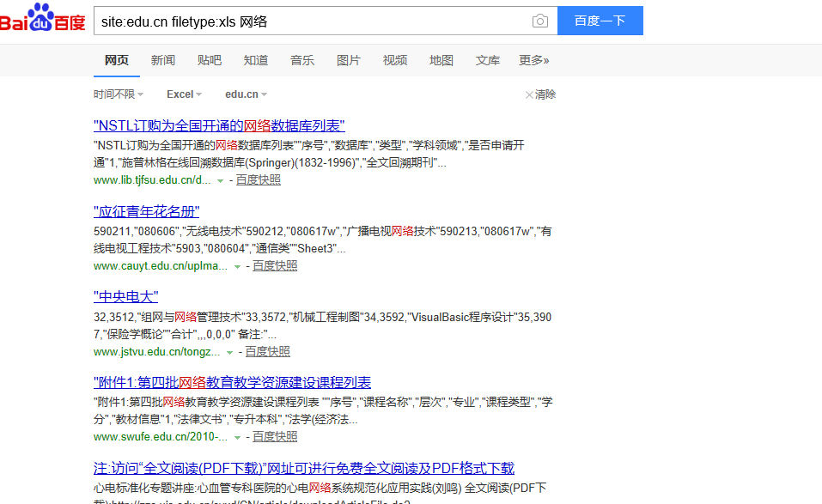The height and width of the screenshot is (504, 822).
Task: Open 百度快照 for jstvu.edu.cn result
Action: tap(267, 352)
